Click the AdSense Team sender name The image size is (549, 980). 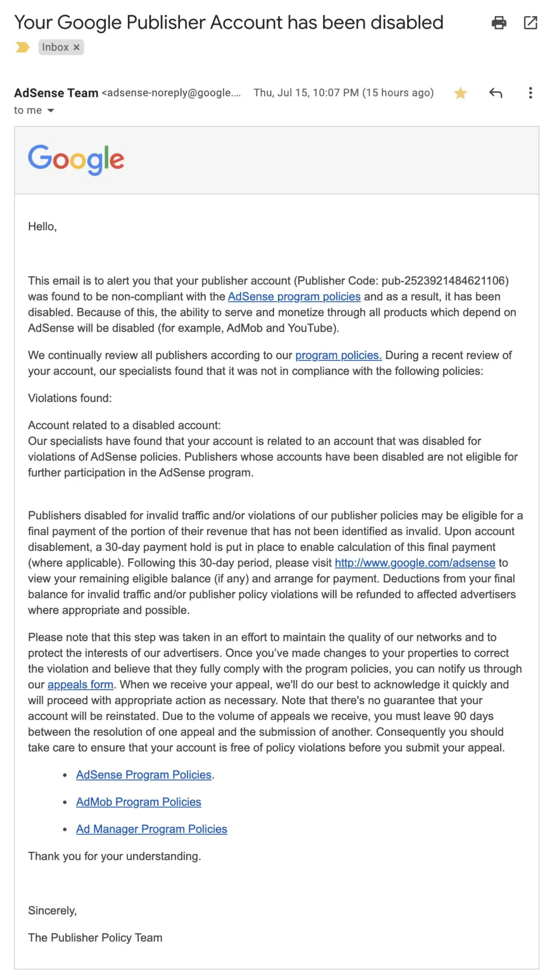point(55,92)
